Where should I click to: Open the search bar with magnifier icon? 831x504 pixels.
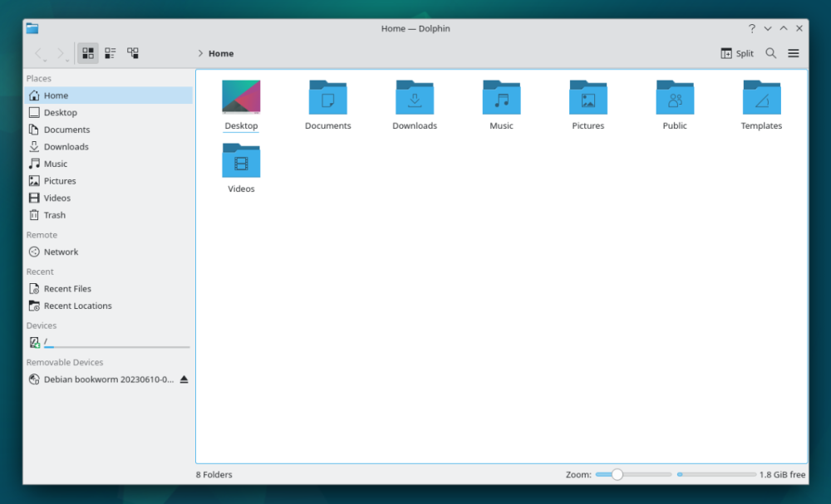click(770, 53)
